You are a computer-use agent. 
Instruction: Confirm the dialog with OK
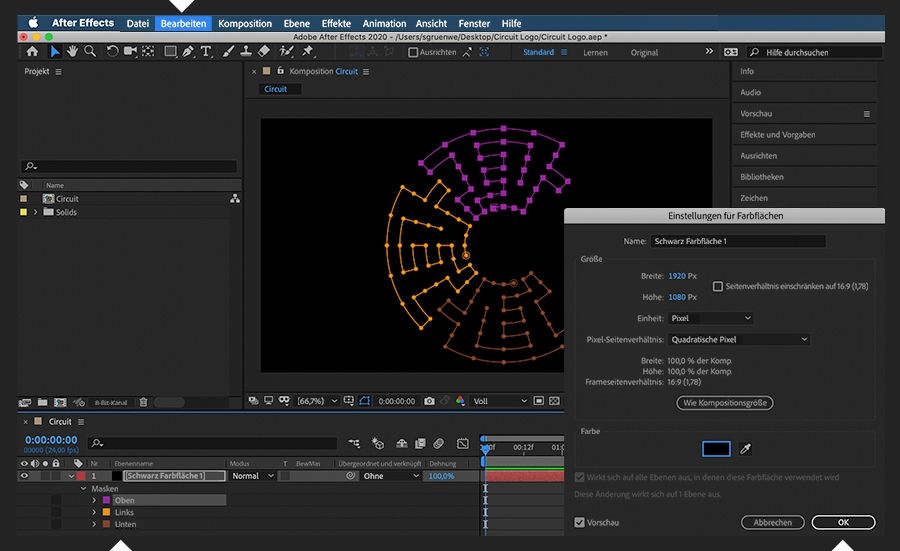[843, 522]
